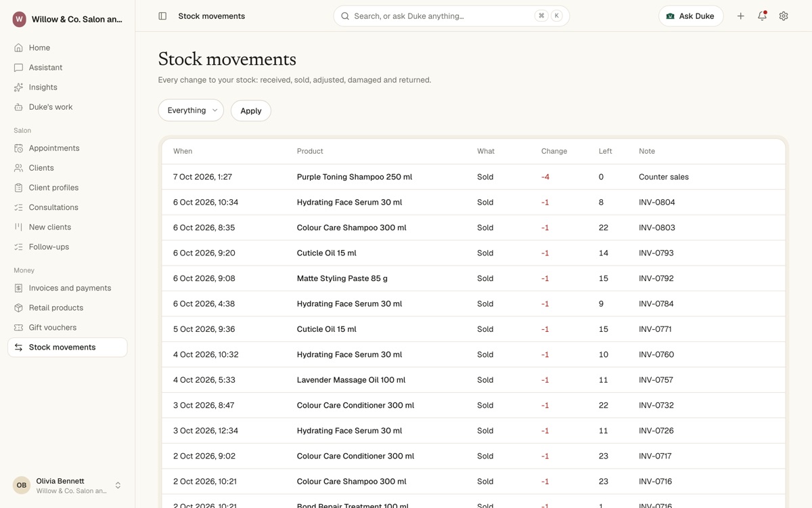Click the Insights sparkle icon
The width and height of the screenshot is (812, 508).
click(18, 87)
